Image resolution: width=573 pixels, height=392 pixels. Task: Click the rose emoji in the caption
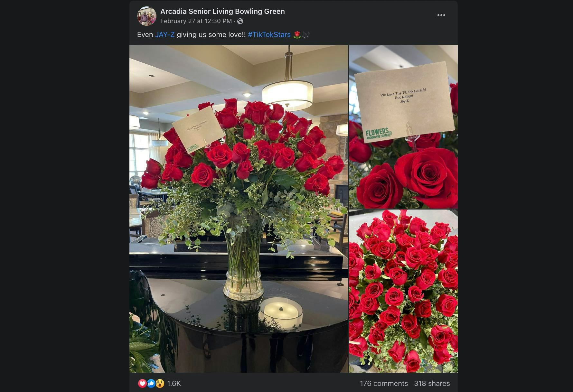[297, 35]
